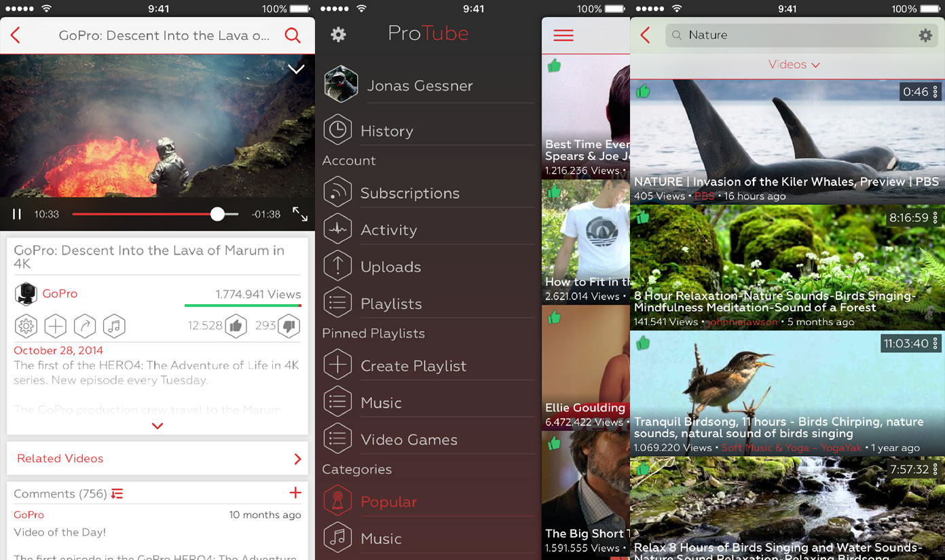Play 8 Hour Relaxation Nature Sounds video
This screenshot has width=945, height=560.
(787, 267)
